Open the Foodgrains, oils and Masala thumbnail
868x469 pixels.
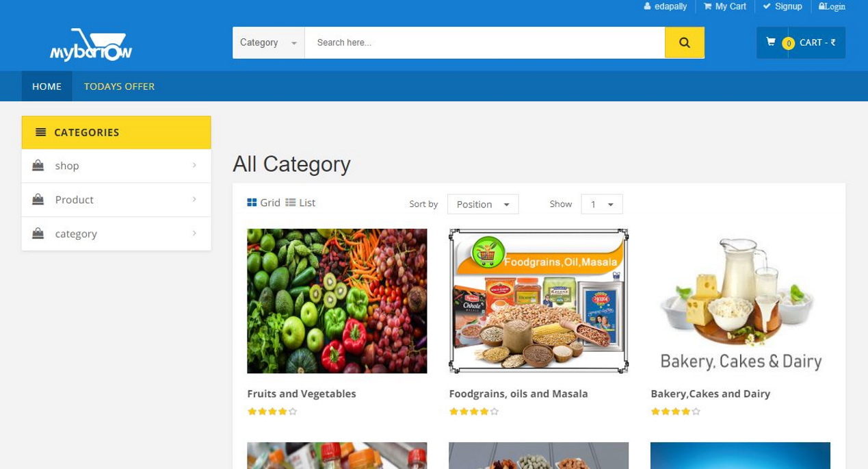pos(538,301)
